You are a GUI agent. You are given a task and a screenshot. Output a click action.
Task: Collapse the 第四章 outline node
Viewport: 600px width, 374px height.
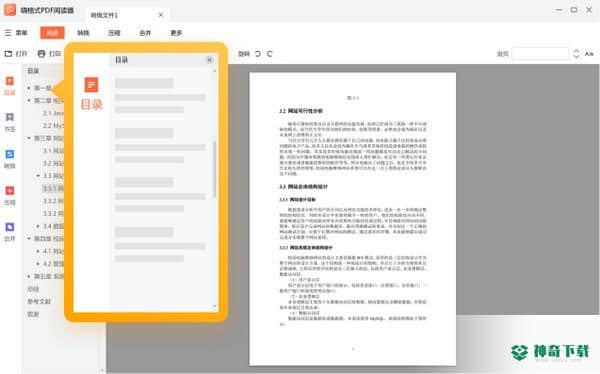coord(29,238)
